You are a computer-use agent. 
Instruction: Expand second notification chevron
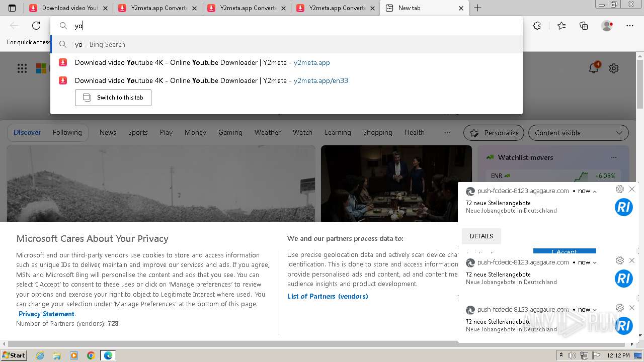[595, 262]
